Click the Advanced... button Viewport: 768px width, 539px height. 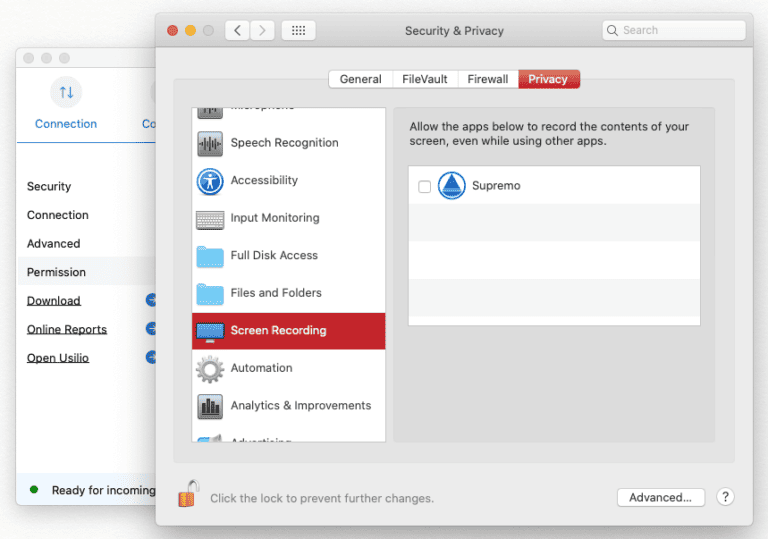click(661, 497)
